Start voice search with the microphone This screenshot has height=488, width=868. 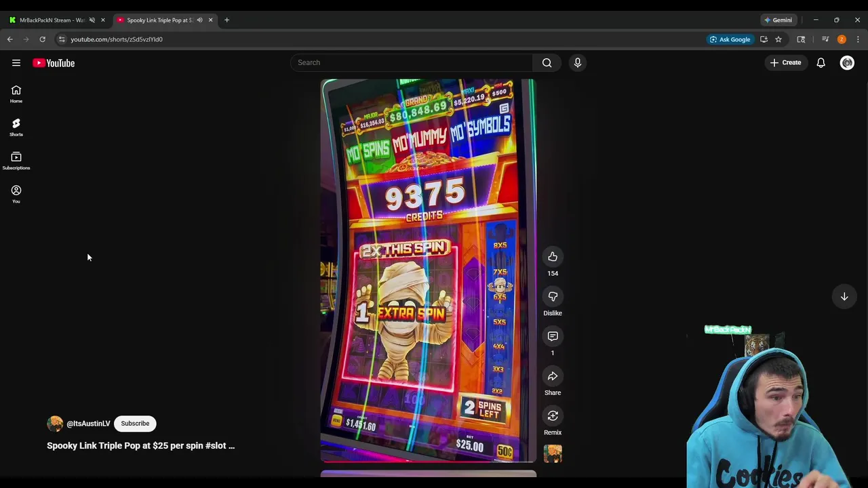point(577,62)
